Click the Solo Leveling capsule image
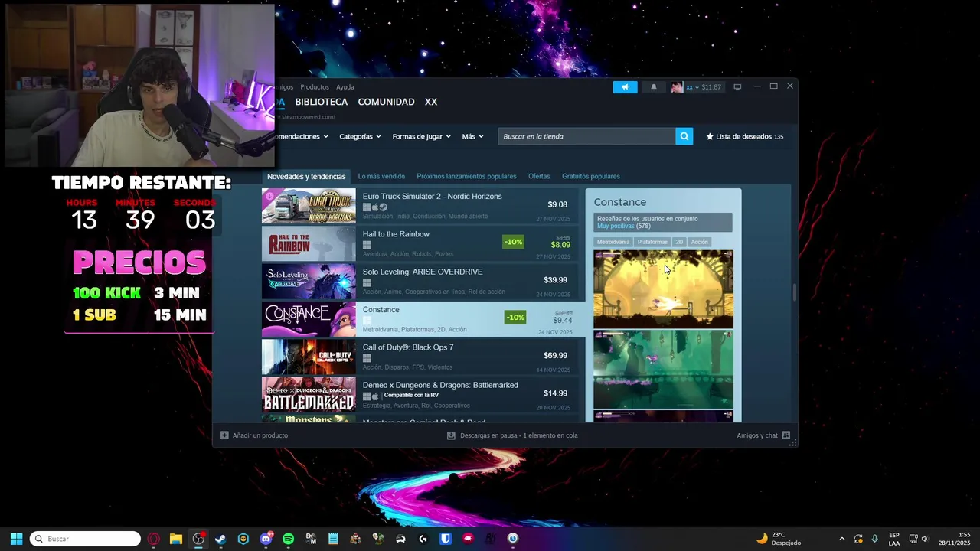 point(309,281)
